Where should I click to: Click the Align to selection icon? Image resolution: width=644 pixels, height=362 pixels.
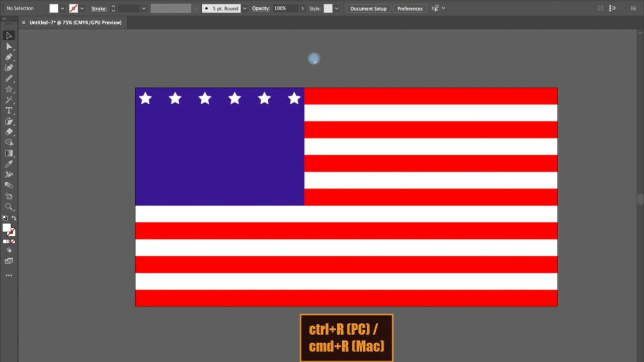pos(435,8)
